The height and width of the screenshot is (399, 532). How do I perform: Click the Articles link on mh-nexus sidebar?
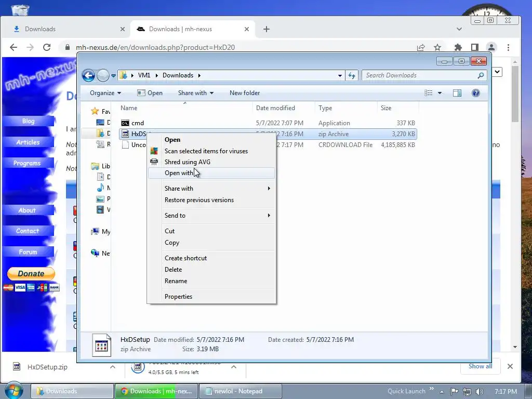pyautogui.click(x=28, y=142)
